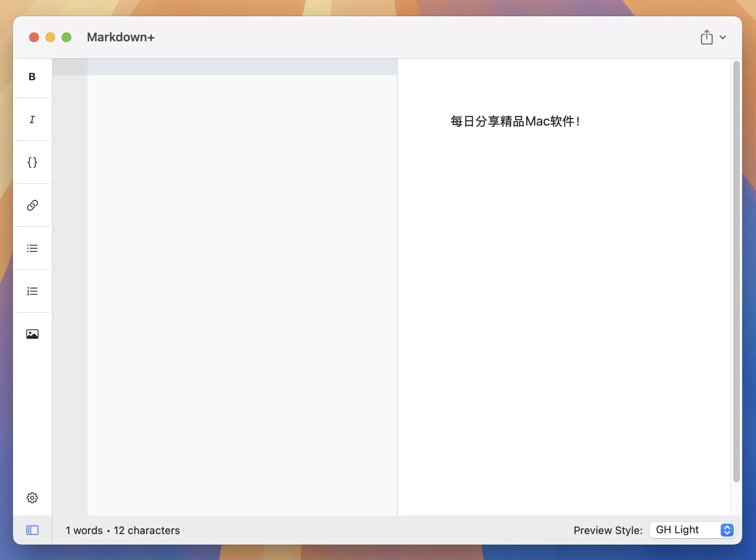Toggle the sidebar panel icon

tap(32, 530)
